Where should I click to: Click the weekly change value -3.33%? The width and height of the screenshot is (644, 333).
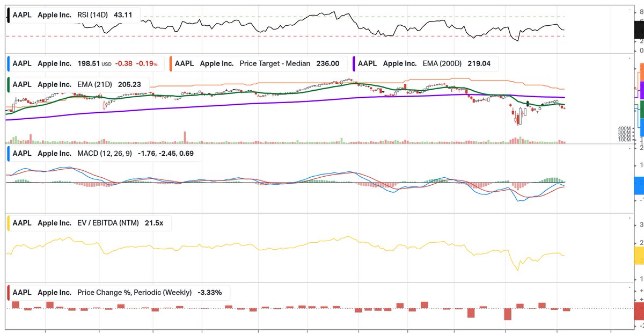209,293
